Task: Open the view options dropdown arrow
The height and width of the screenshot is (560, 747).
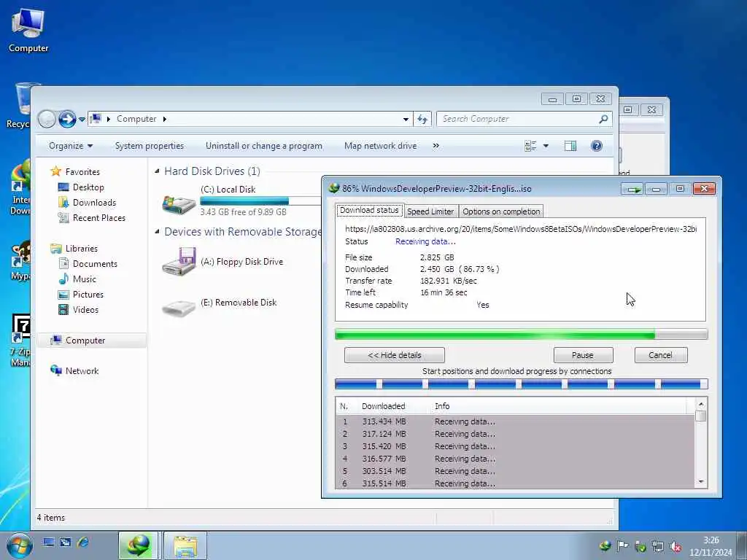Action: coord(546,146)
